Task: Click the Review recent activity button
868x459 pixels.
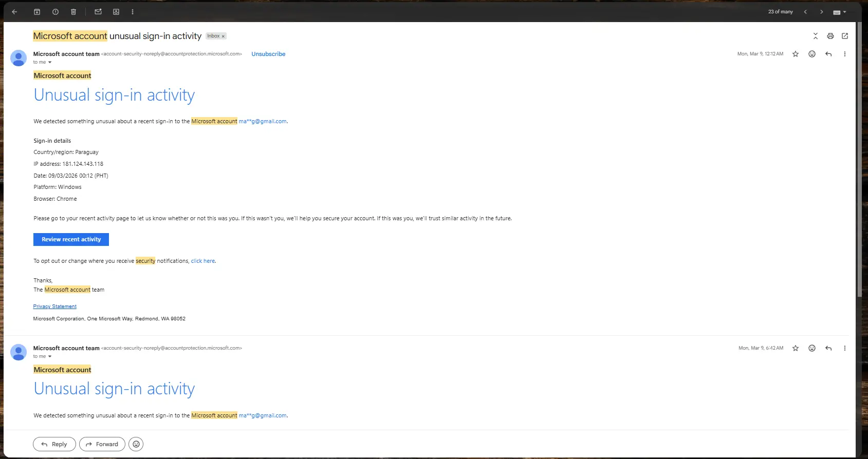Action: click(x=71, y=239)
